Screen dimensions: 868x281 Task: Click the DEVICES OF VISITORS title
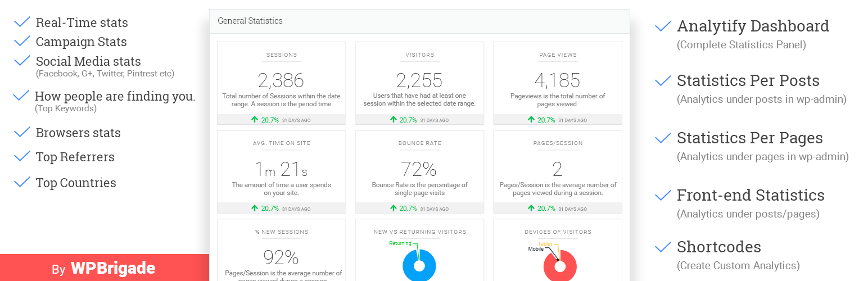558,232
